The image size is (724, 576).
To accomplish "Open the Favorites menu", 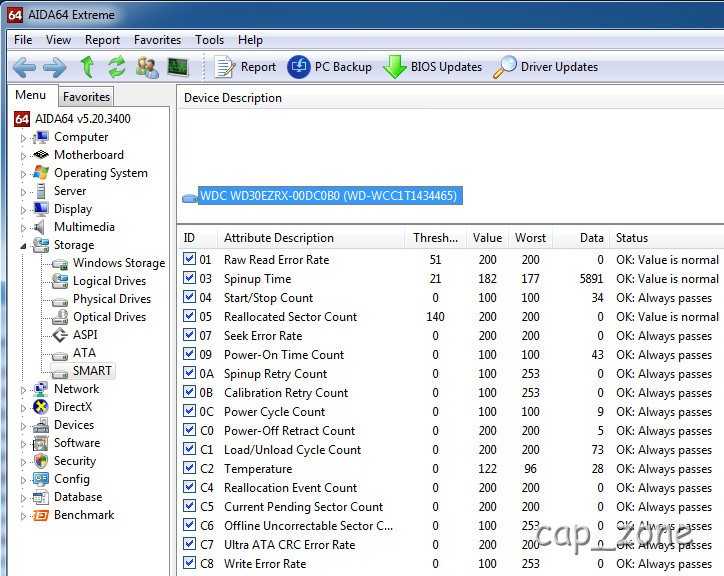I will point(157,40).
